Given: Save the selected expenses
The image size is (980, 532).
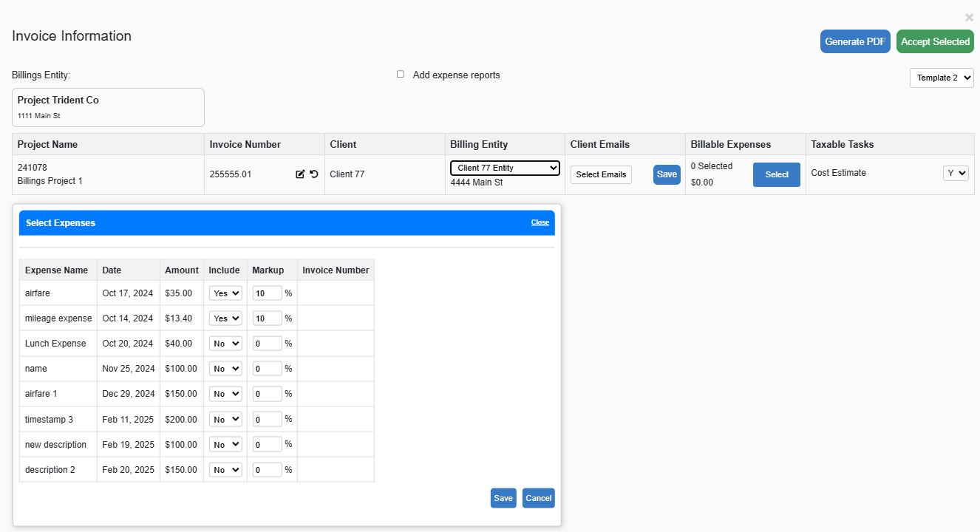Looking at the screenshot, I should 503,498.
